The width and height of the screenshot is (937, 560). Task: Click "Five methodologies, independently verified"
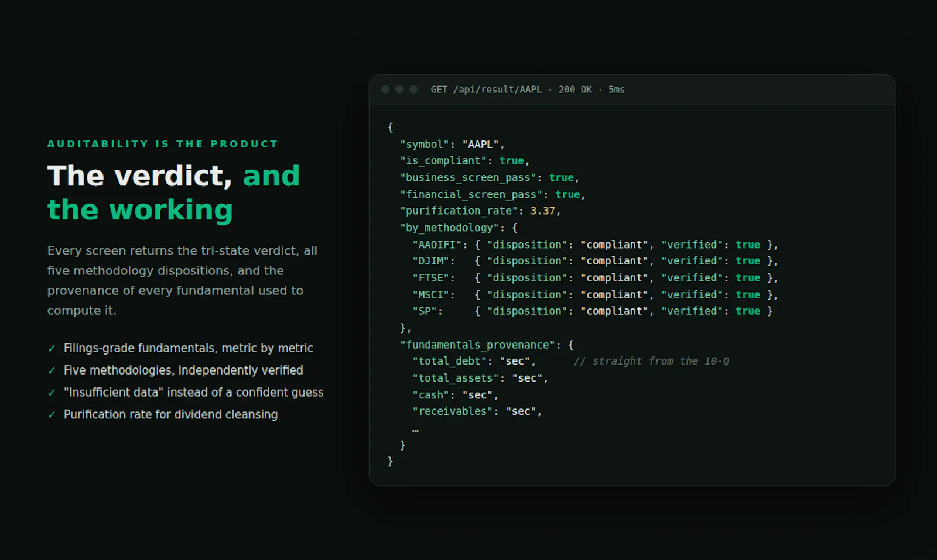click(183, 370)
